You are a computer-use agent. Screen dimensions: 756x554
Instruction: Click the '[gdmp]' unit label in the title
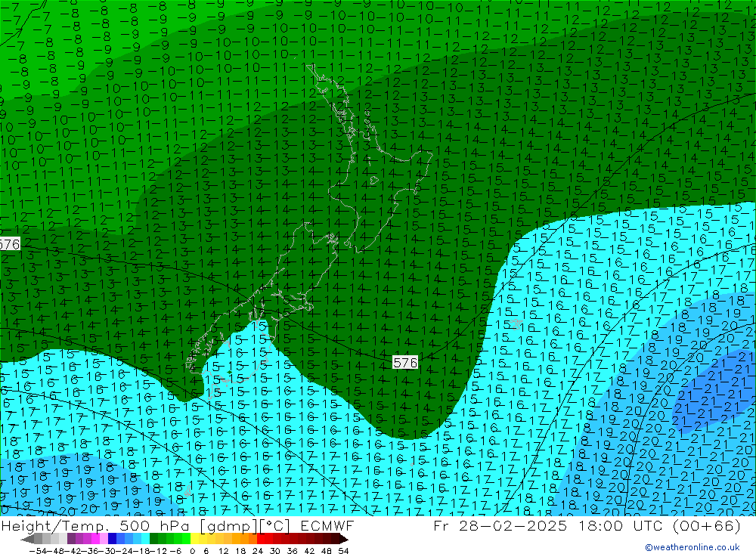[228, 525]
